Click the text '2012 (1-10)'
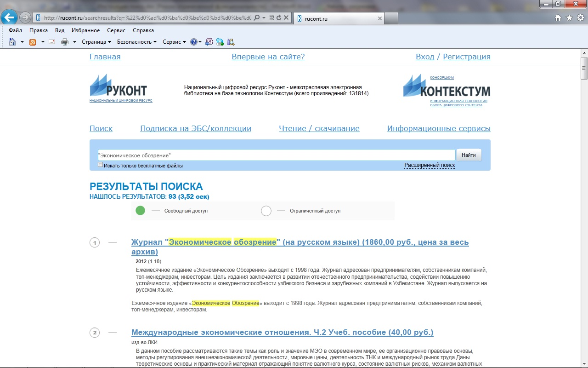The height and width of the screenshot is (368, 588). (x=148, y=261)
